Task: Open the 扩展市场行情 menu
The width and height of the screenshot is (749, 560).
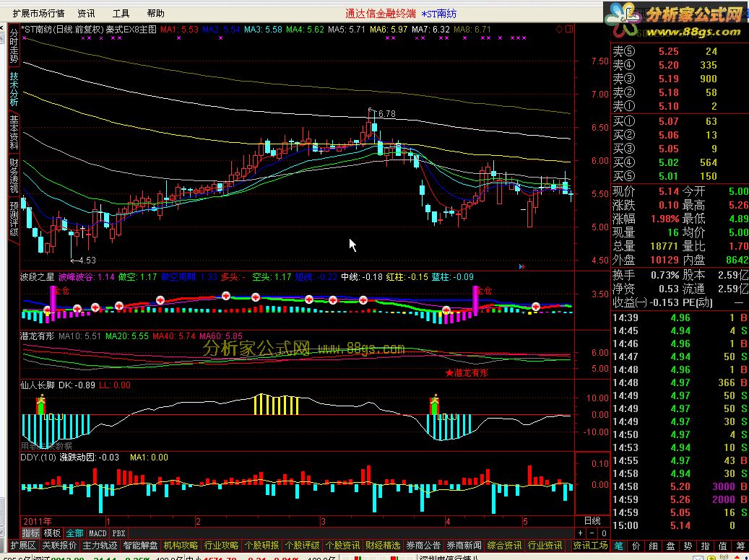Action: [x=39, y=14]
